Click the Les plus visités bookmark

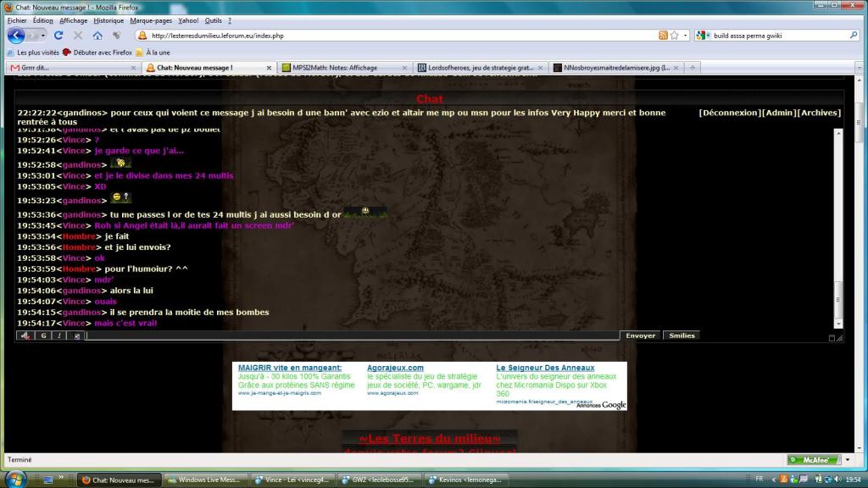[x=33, y=53]
